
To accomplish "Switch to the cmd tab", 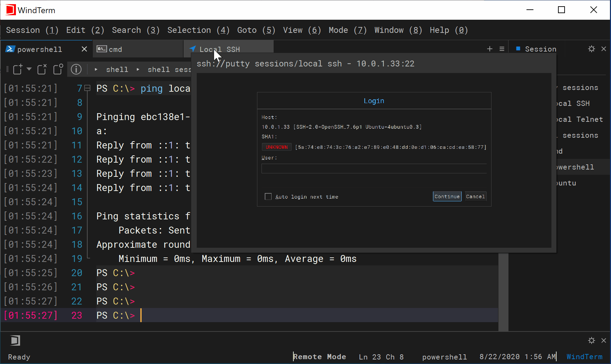I will coord(138,49).
